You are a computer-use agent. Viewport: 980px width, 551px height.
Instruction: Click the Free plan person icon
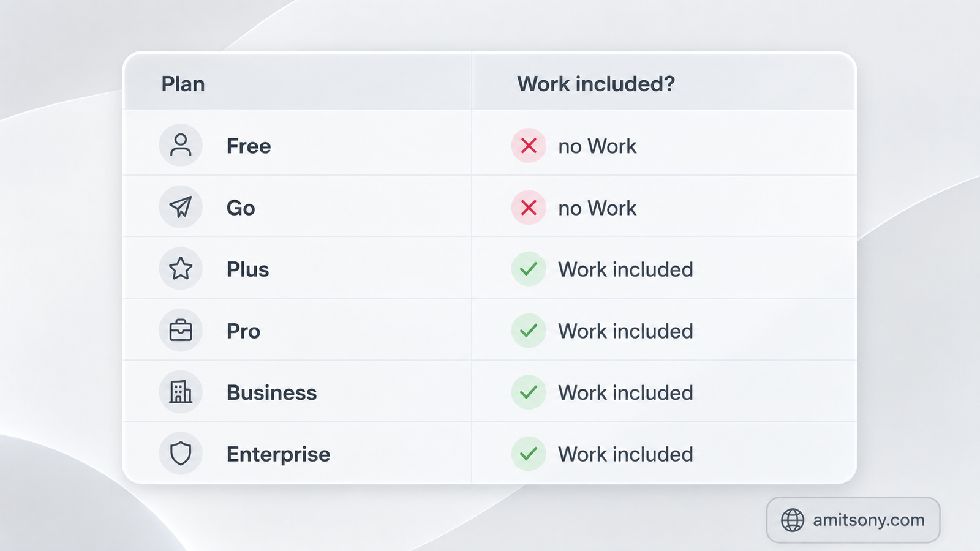(x=181, y=145)
